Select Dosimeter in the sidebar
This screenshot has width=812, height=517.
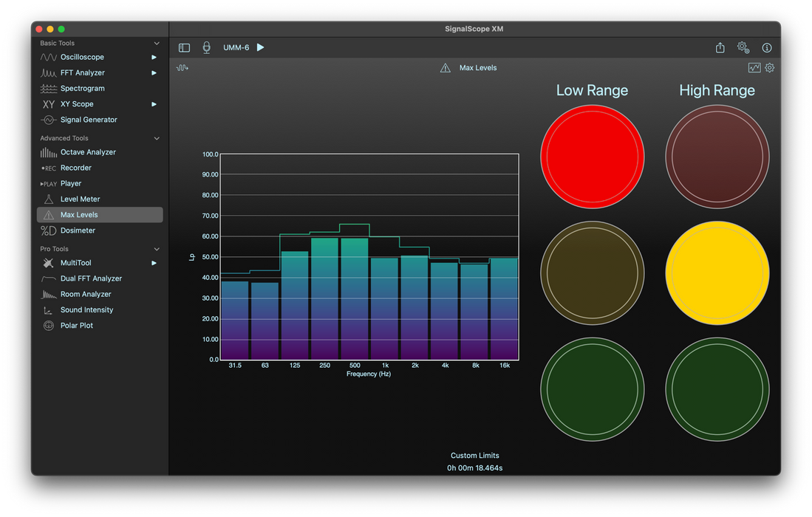coord(78,230)
